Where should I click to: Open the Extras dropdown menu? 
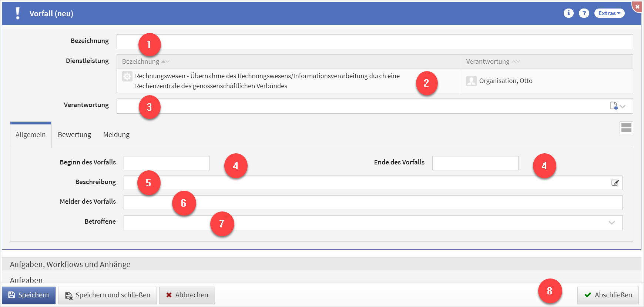click(609, 13)
